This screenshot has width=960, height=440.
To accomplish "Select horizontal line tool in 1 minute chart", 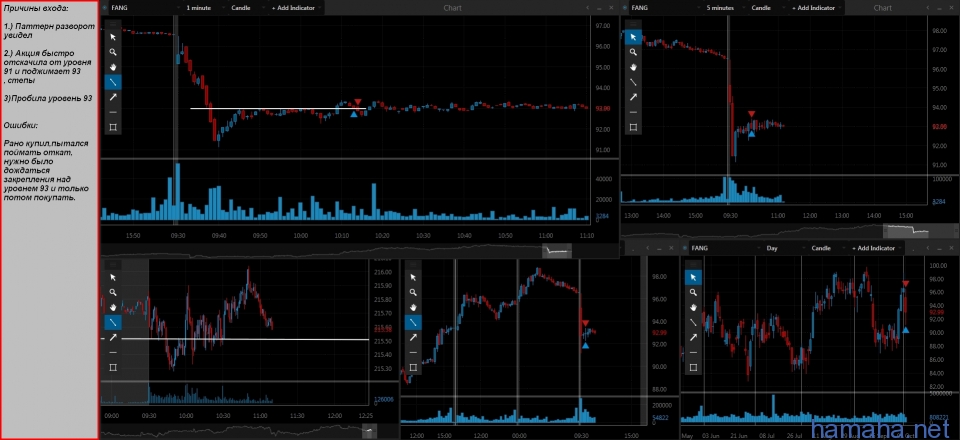I will tap(113, 112).
